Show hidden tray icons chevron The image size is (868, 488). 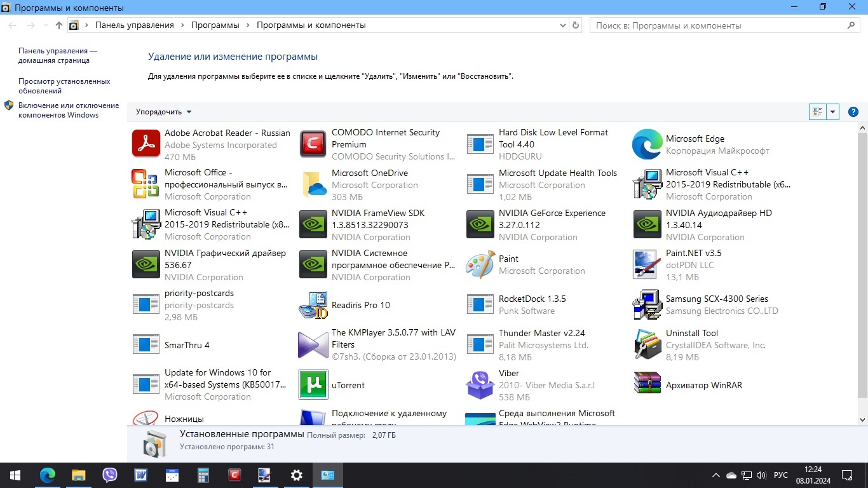(x=716, y=475)
